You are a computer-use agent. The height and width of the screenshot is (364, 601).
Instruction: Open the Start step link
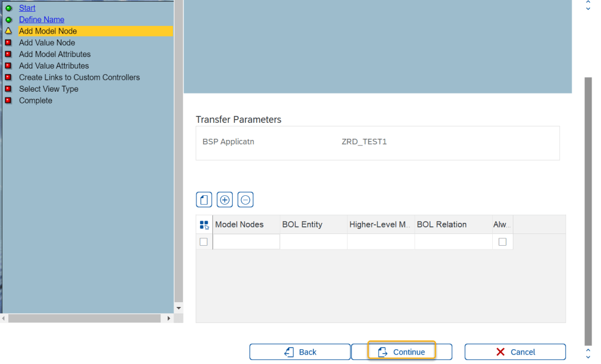click(x=27, y=8)
